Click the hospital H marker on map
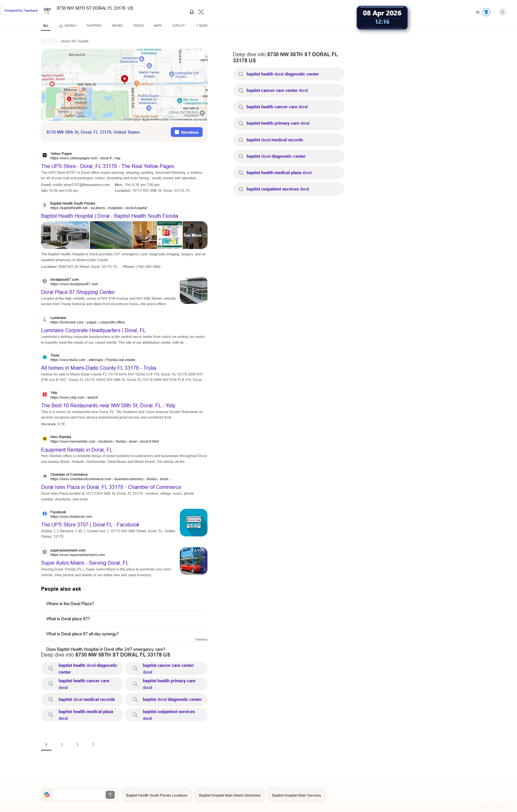517x812 pixels. 52,84
